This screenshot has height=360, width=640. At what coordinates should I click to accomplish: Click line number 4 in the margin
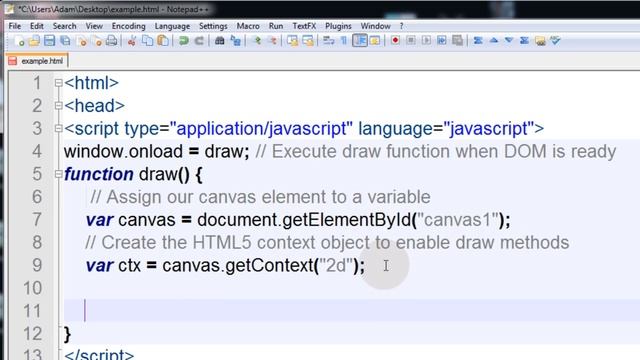tap(37, 152)
